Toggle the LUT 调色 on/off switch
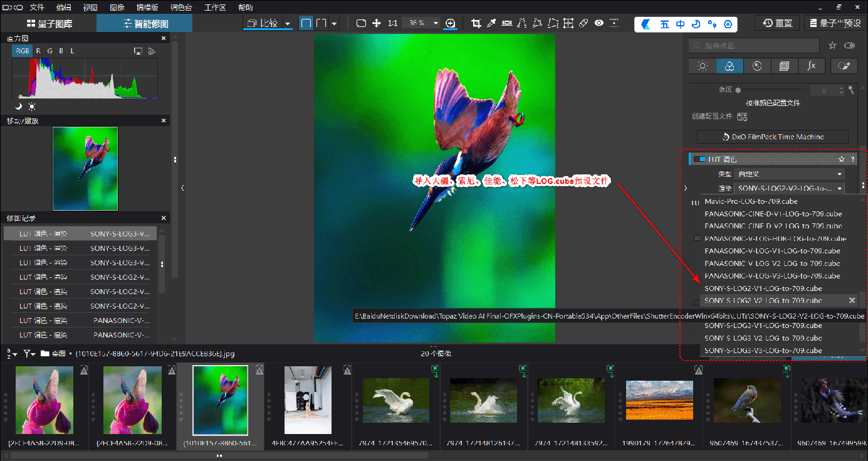Screen dimensions: 868x461 (699, 159)
